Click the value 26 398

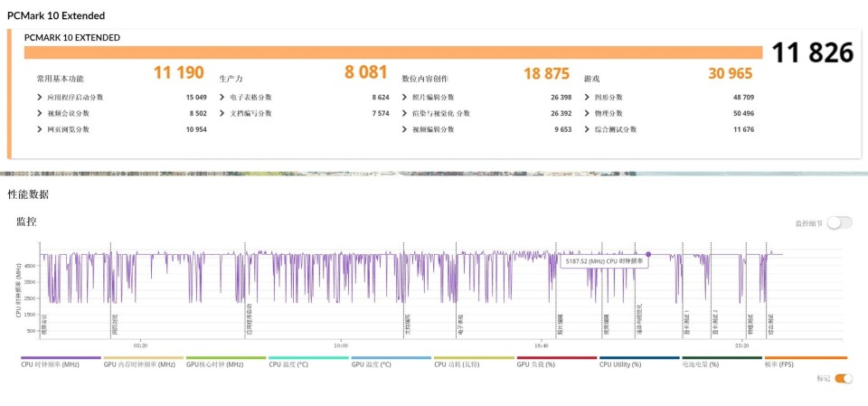[561, 98]
